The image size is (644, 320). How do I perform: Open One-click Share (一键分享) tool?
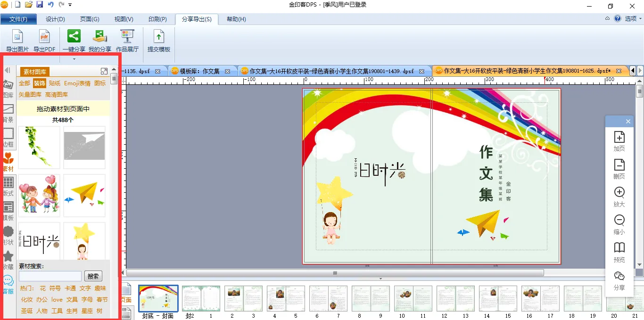pyautogui.click(x=74, y=37)
